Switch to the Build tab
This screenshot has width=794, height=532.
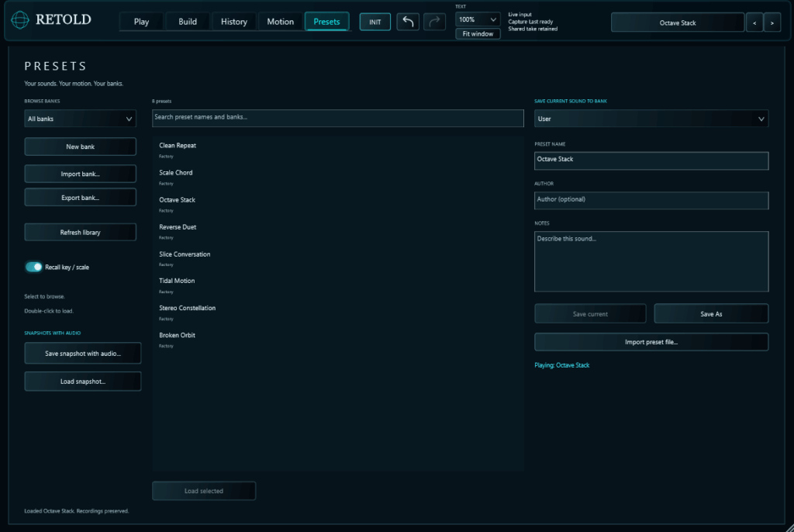188,22
